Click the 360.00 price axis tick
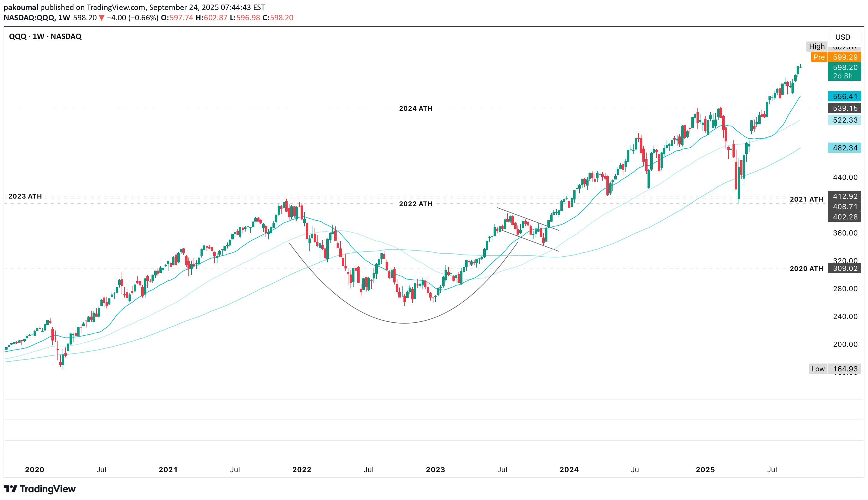 tap(845, 233)
